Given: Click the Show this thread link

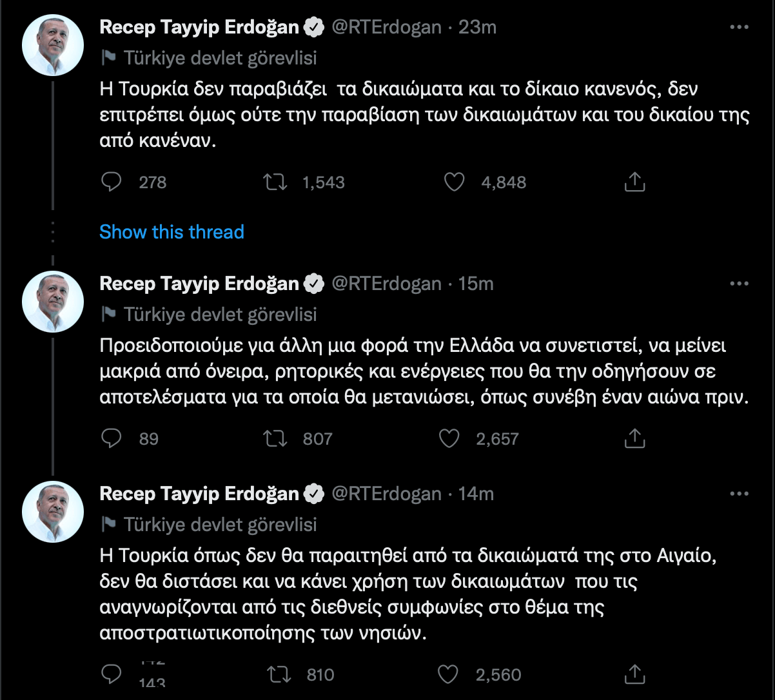Looking at the screenshot, I should [172, 232].
